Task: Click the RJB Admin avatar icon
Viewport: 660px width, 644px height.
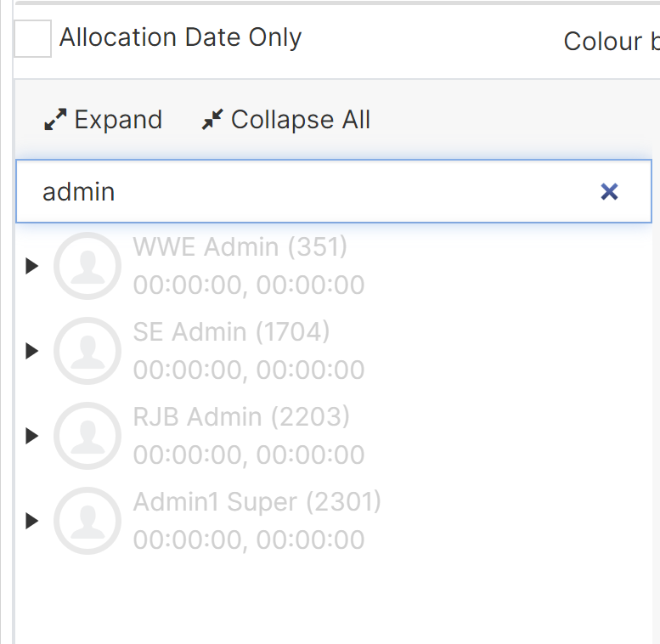Action: tap(87, 436)
